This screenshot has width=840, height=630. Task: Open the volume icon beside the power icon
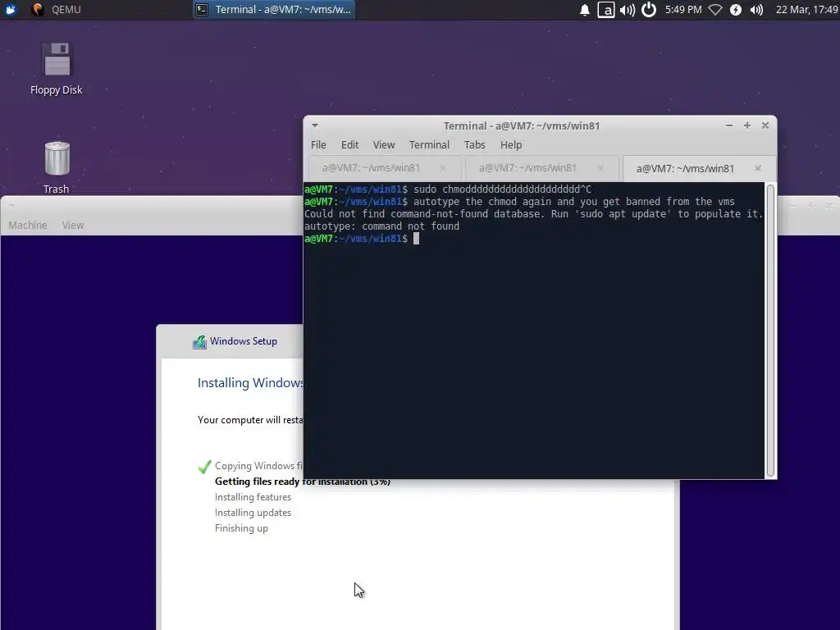(x=628, y=10)
